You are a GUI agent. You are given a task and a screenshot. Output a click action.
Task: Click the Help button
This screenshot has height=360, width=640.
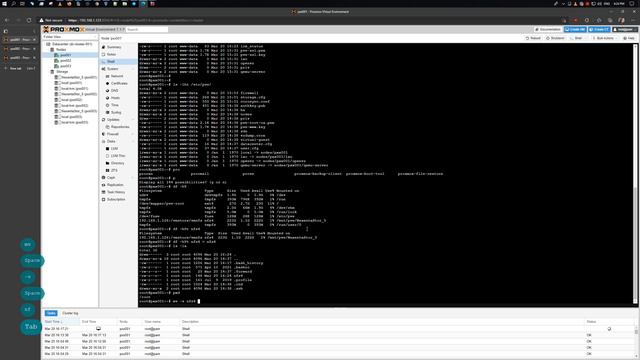coord(629,38)
